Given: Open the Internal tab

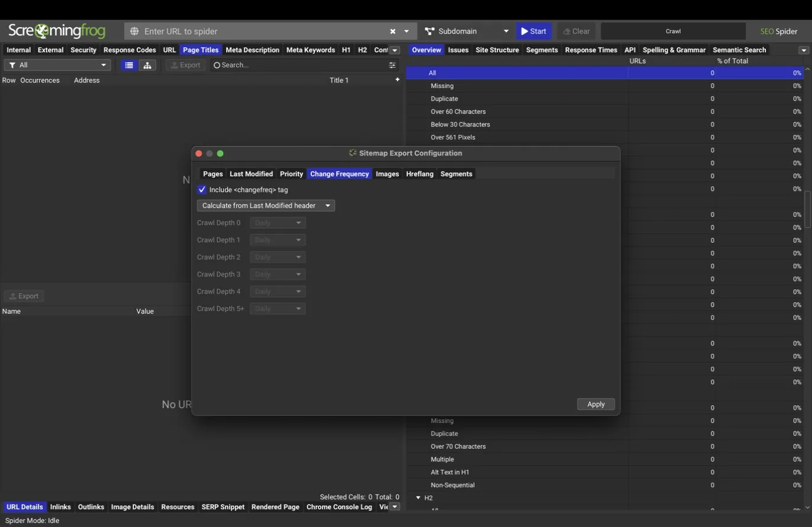Looking at the screenshot, I should coord(18,50).
